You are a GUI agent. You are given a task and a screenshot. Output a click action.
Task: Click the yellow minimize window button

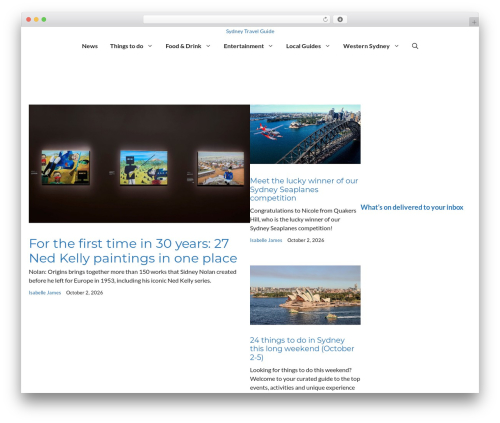tap(36, 19)
